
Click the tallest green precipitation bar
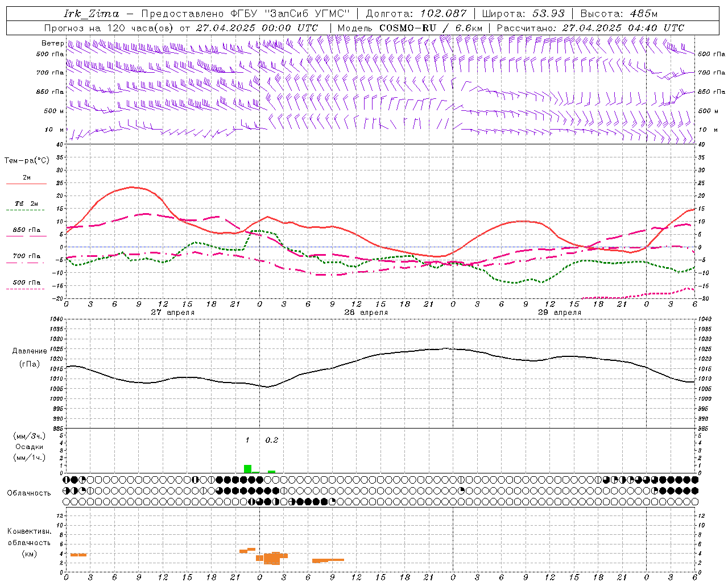[x=247, y=469]
